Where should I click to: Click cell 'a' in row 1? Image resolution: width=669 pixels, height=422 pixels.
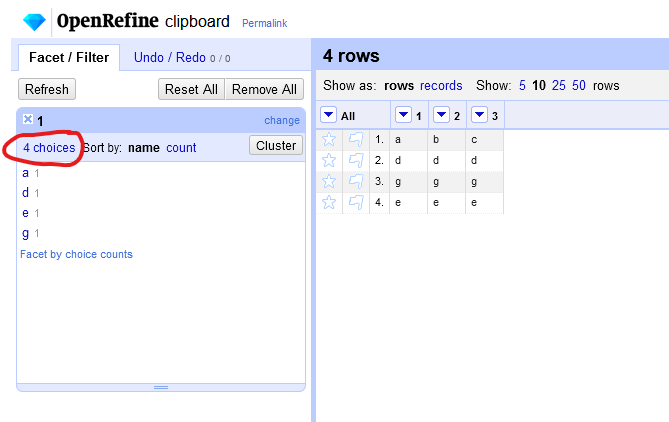[408, 140]
